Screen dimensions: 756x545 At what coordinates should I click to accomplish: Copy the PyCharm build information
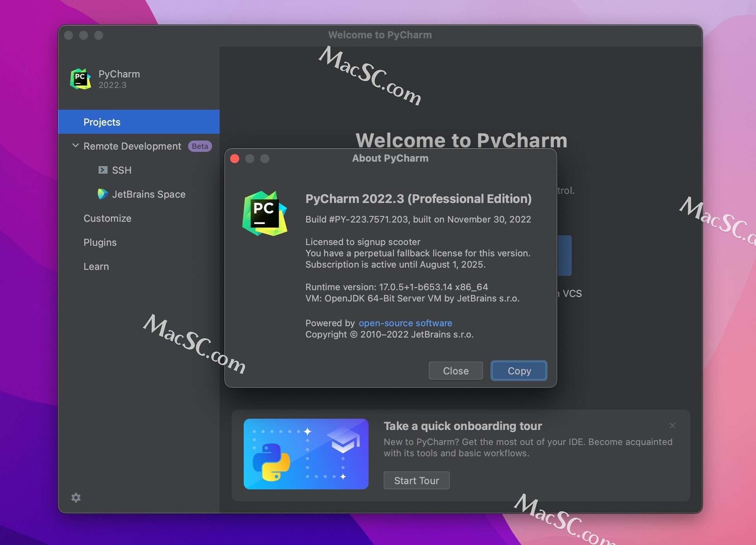pyautogui.click(x=519, y=370)
